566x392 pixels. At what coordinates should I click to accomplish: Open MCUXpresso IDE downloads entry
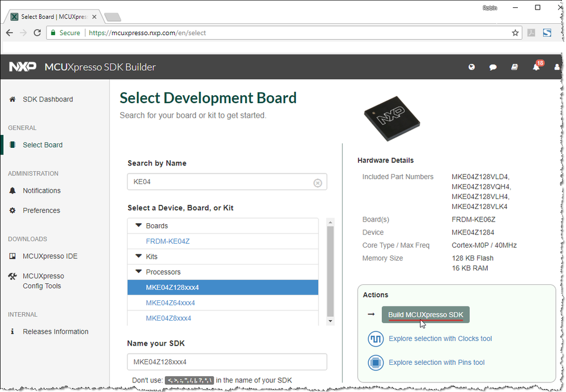pyautogui.click(x=50, y=256)
